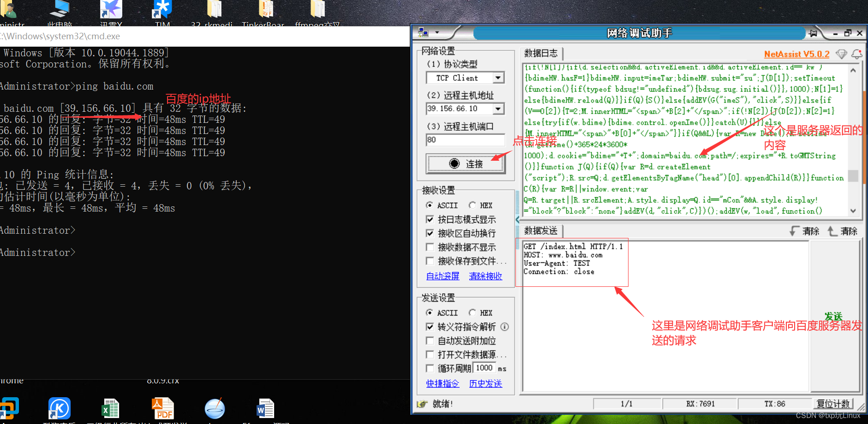This screenshot has width=868, height=424.
Task: Click the 复位计数 reset counter button
Action: (833, 404)
